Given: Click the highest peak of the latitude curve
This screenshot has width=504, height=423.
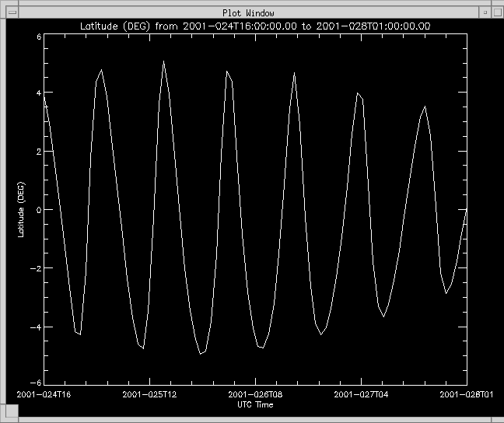Looking at the screenshot, I should pos(163,61).
